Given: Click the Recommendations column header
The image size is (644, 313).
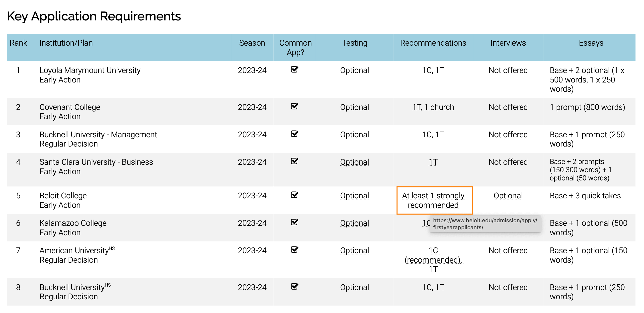Looking at the screenshot, I should (433, 43).
